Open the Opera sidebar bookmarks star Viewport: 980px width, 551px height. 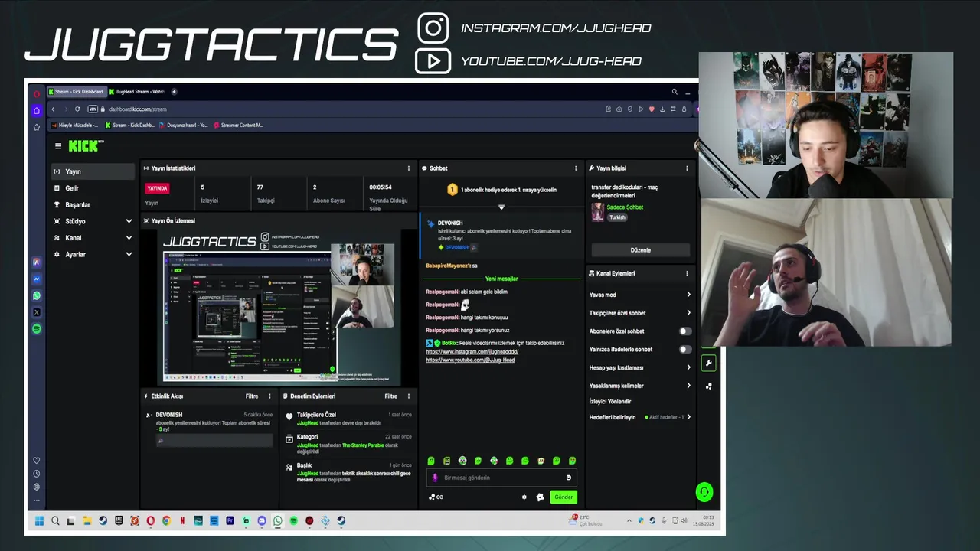pos(36,127)
